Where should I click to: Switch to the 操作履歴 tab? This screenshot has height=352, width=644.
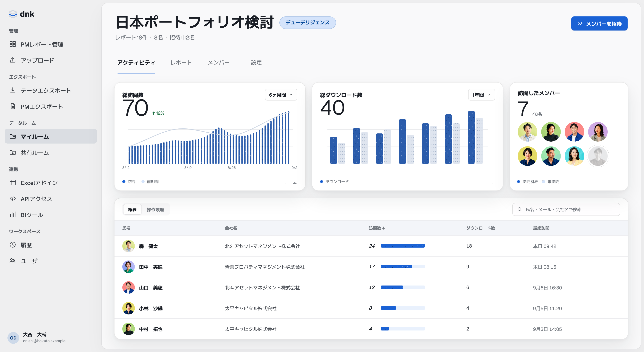click(155, 209)
